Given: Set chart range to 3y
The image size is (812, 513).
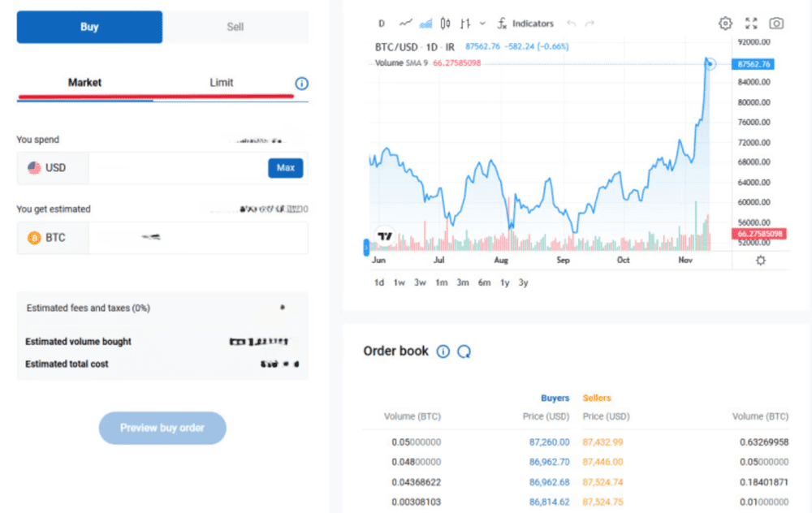Looking at the screenshot, I should click(524, 282).
